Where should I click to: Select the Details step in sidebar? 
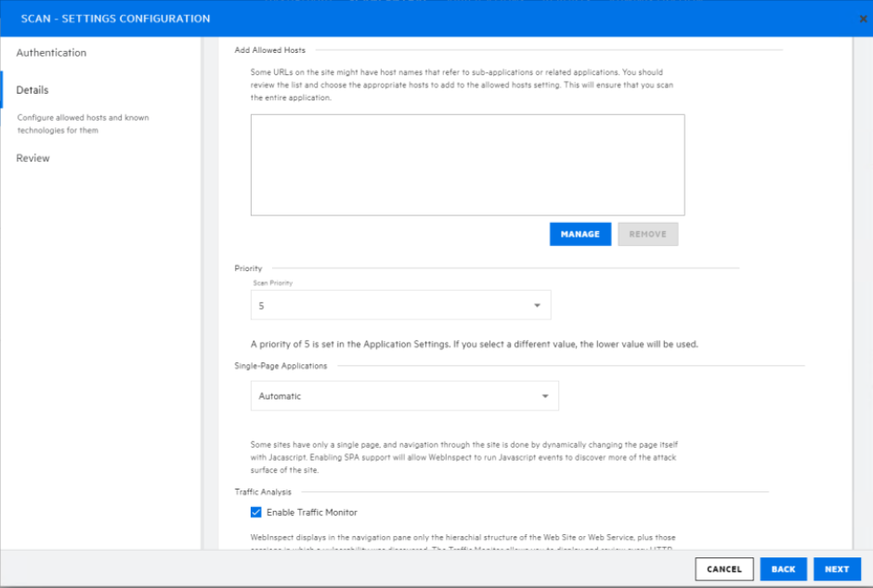pos(33,90)
